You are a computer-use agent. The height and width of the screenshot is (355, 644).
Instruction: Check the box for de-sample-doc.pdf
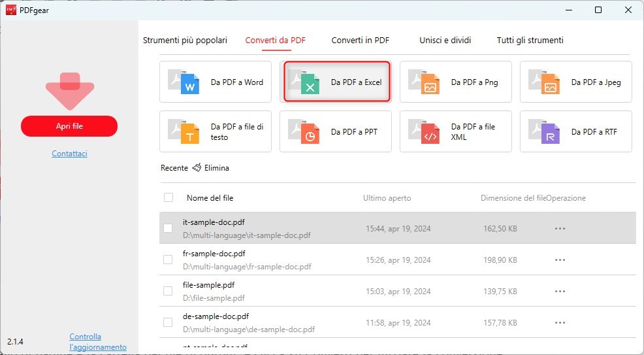click(168, 322)
